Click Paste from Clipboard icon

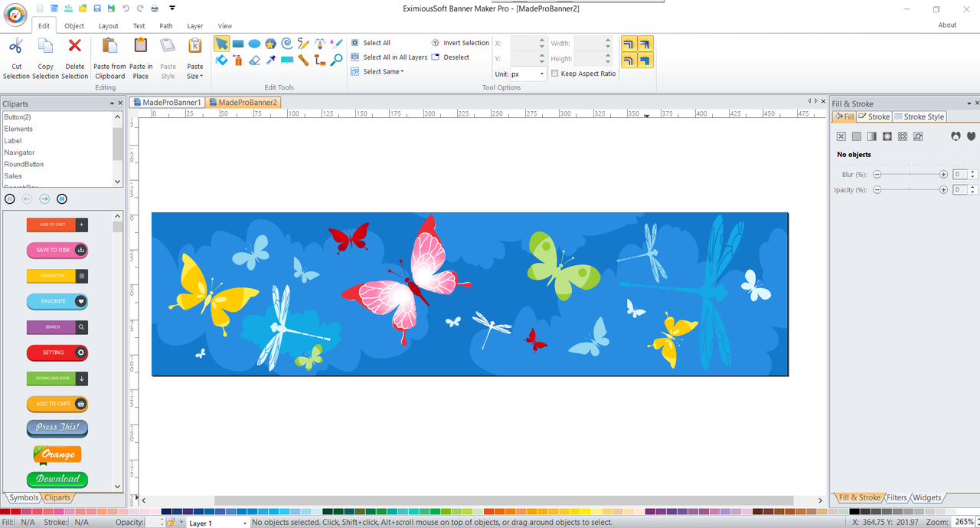pyautogui.click(x=109, y=46)
